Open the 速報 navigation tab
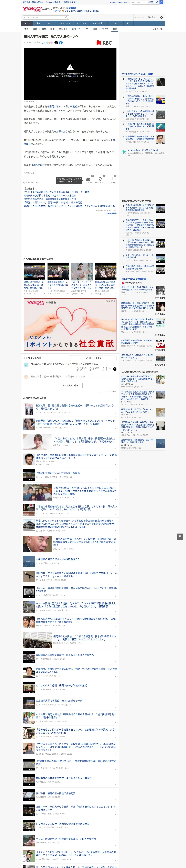 coord(38,24)
